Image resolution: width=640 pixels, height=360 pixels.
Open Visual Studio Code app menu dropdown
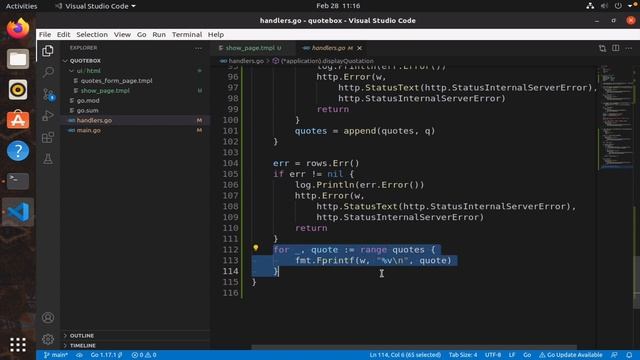96,6
